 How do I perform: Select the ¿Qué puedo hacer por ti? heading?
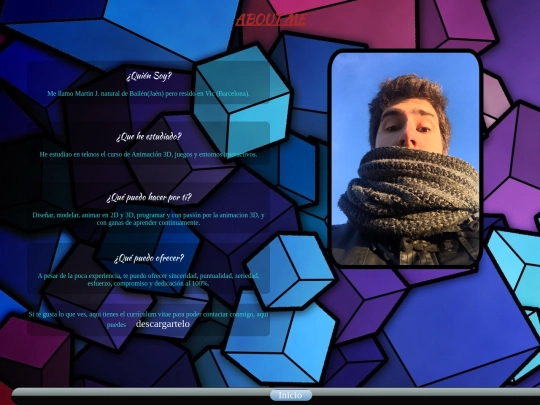pos(148,197)
